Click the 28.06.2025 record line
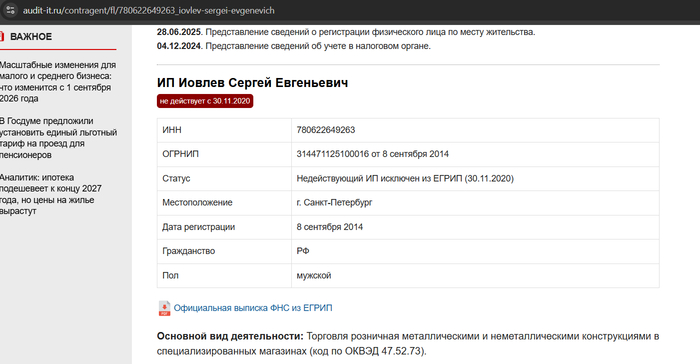Viewport: 700px width, 364px height. click(x=346, y=32)
